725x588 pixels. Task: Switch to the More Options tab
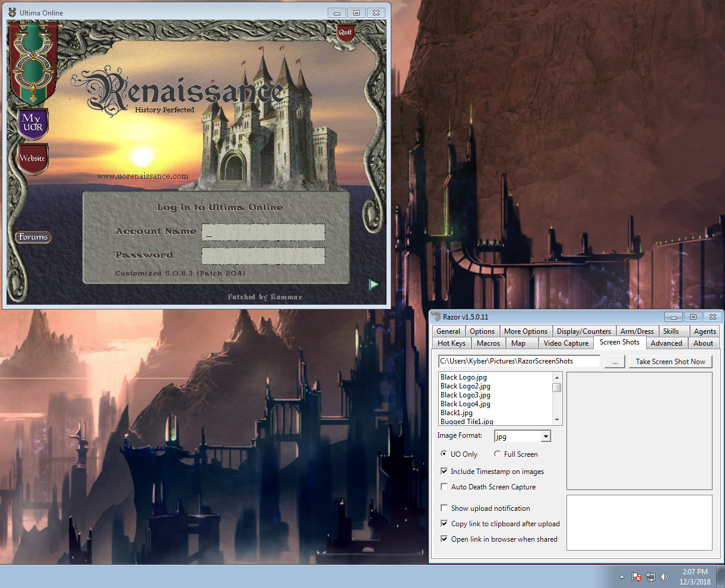point(526,331)
